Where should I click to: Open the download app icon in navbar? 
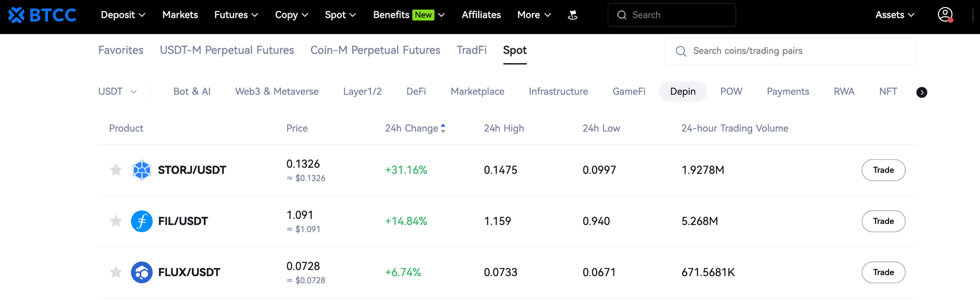[572, 15]
